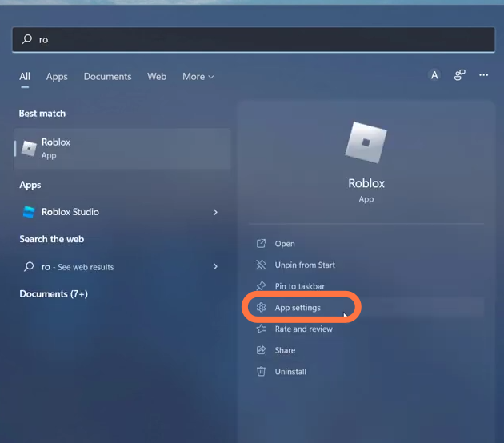Click the web search magnifier icon beside ro

(x=29, y=266)
